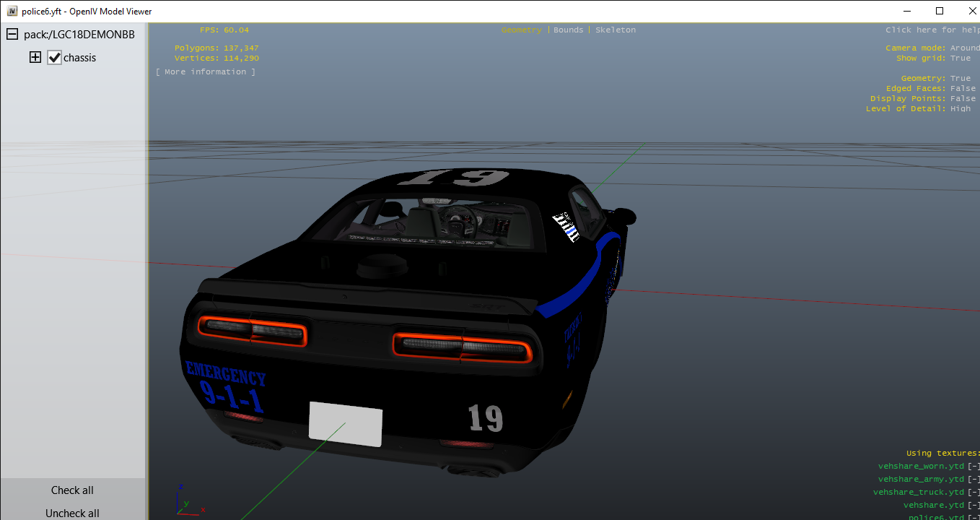Uncheck the chassis checkbox
Screen dimensions: 980x520
click(x=54, y=58)
